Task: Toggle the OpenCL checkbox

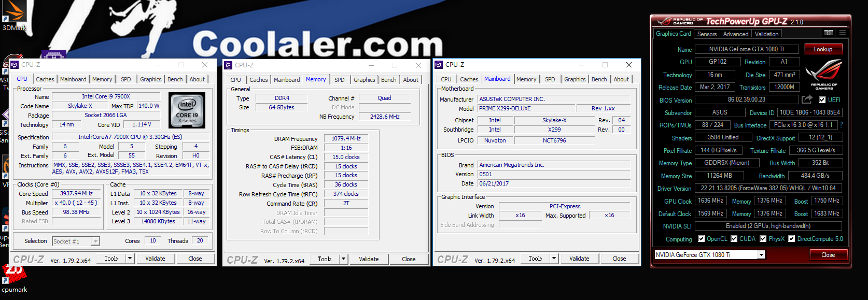Action: coord(701,239)
